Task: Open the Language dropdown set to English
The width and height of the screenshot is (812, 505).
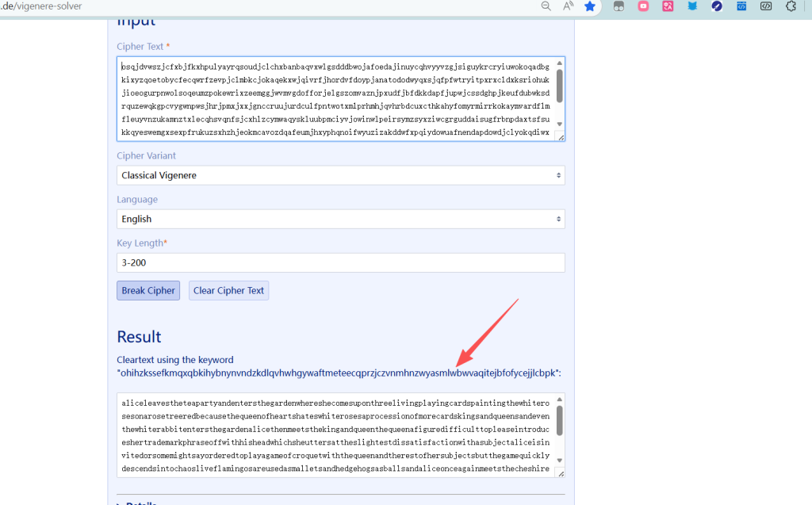Action: click(341, 219)
